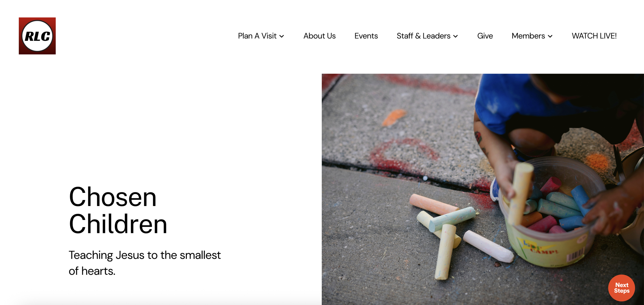This screenshot has width=644, height=305.
Task: Open the Plan A Visit menu
Action: pos(257,36)
